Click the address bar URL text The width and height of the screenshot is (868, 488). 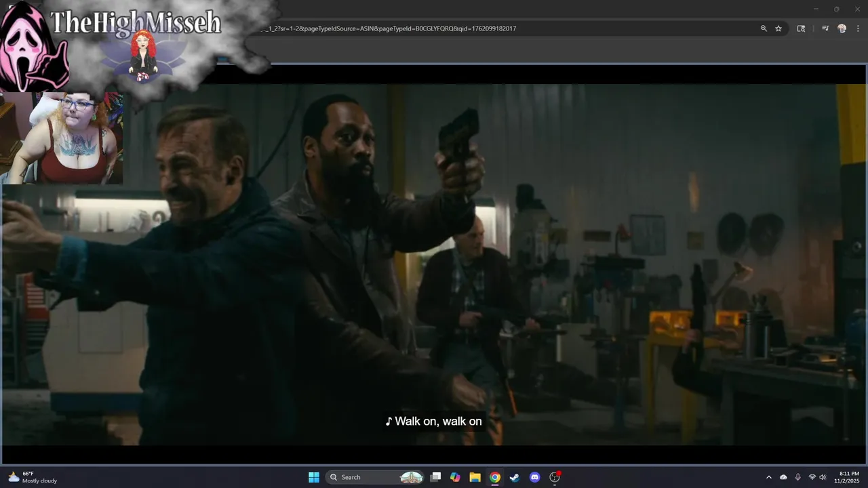coord(389,28)
